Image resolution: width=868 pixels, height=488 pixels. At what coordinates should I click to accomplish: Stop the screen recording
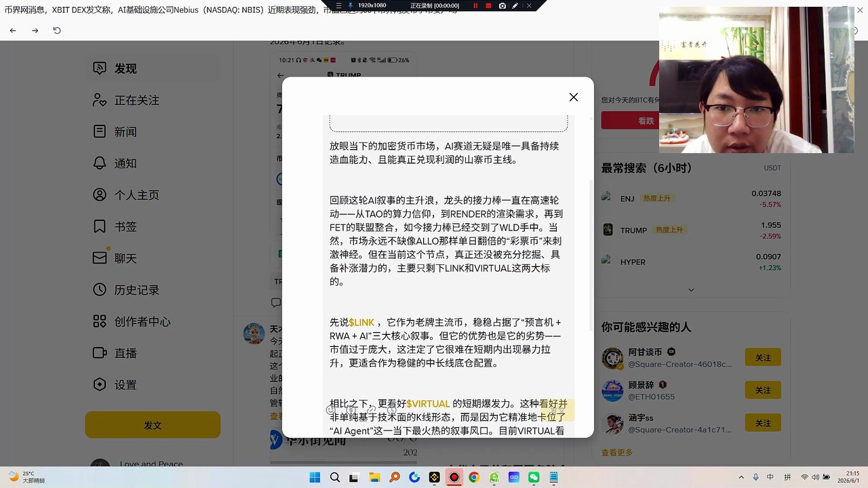[488, 5]
